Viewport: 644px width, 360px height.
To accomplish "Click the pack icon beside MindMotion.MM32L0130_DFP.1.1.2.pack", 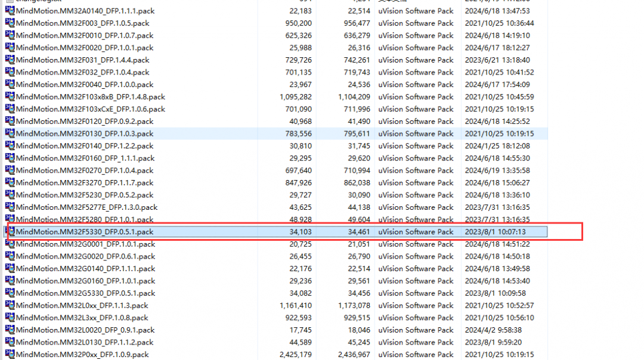I will 10,342.
